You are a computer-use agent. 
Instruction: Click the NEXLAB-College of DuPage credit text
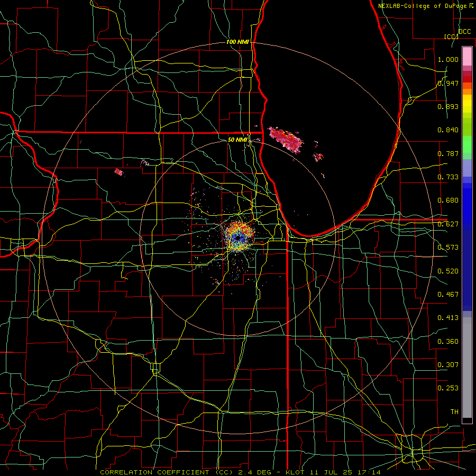[423, 6]
